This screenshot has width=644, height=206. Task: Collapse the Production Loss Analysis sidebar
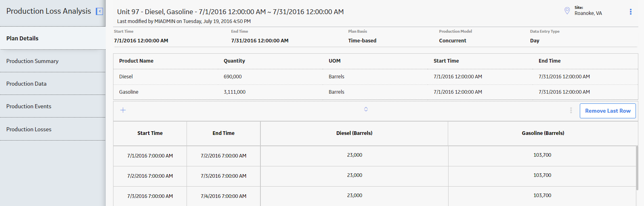(x=99, y=11)
